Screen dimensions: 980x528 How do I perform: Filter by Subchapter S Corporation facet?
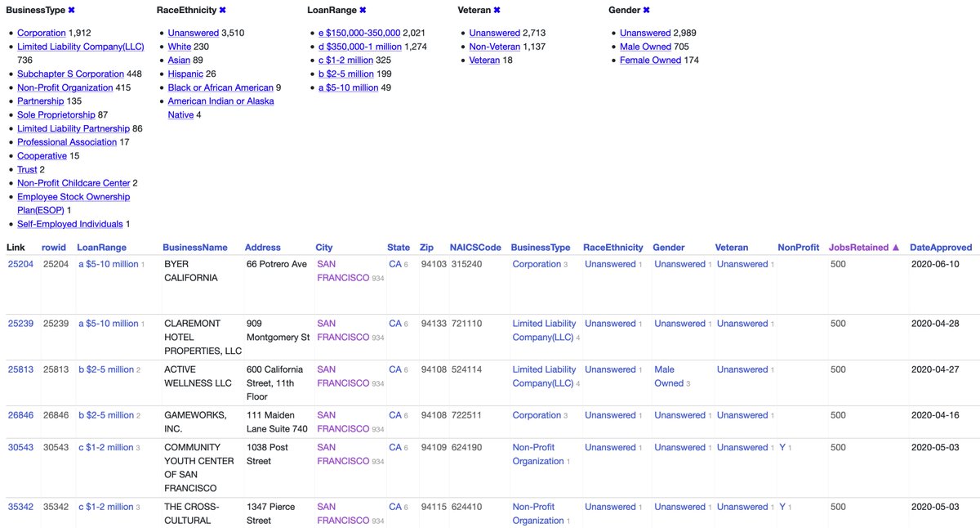(71, 74)
